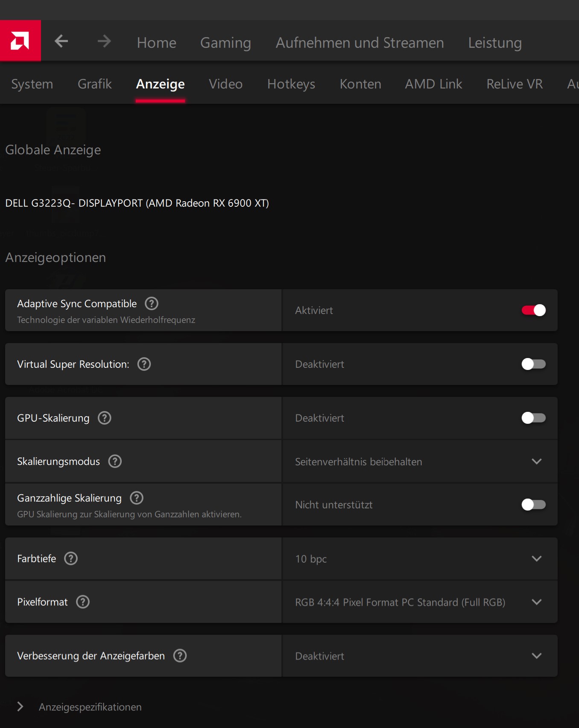
Task: Open Skalierungsmodus dropdown
Action: pyautogui.click(x=420, y=461)
